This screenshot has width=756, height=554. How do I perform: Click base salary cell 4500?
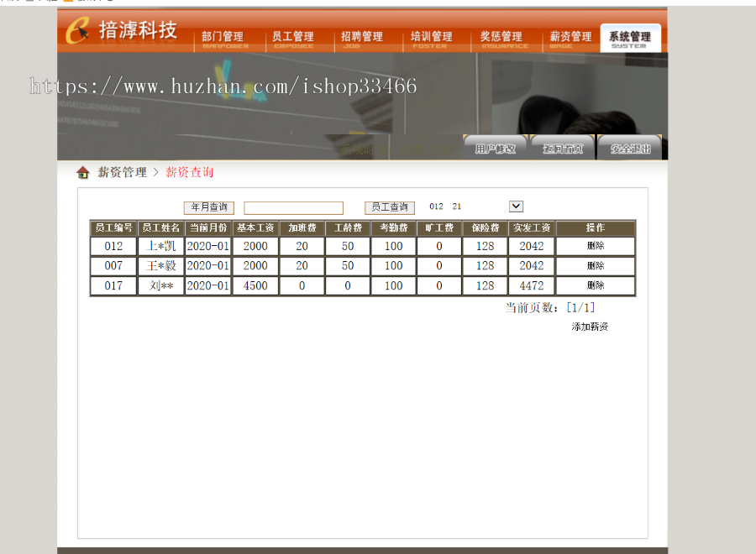pyautogui.click(x=255, y=285)
